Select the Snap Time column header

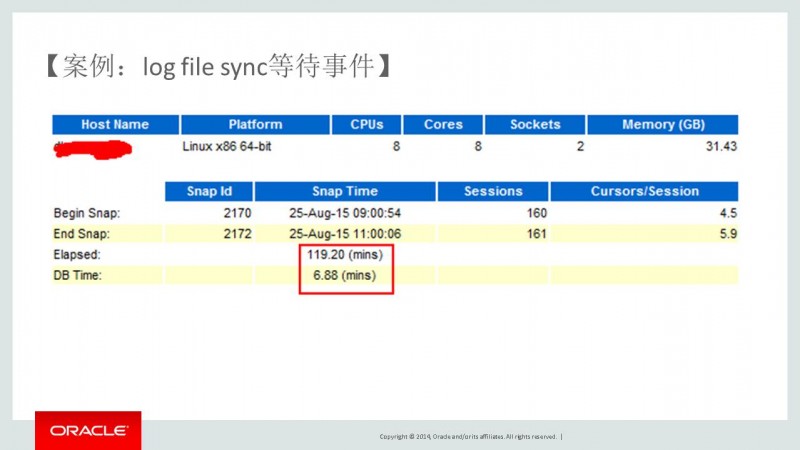(x=345, y=191)
